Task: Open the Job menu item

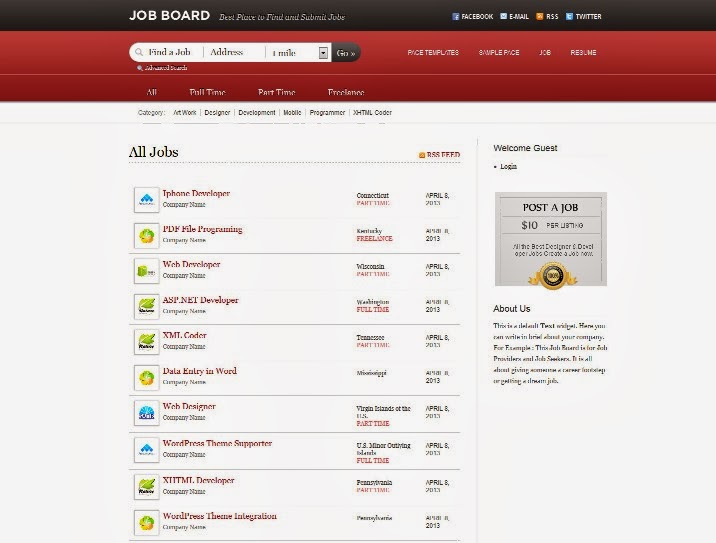Action: [x=545, y=53]
